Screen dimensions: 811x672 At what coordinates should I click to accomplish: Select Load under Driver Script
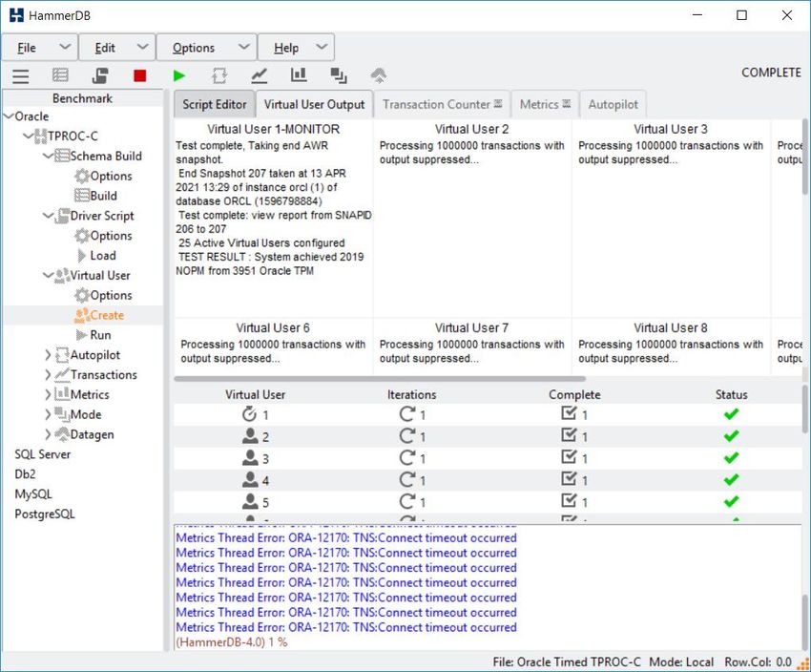point(96,256)
